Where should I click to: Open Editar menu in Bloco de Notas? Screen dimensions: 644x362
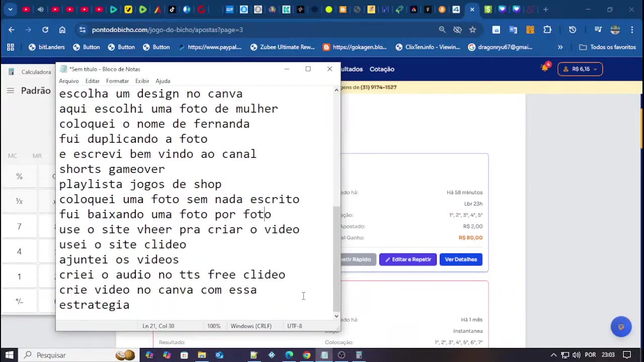pyautogui.click(x=93, y=81)
